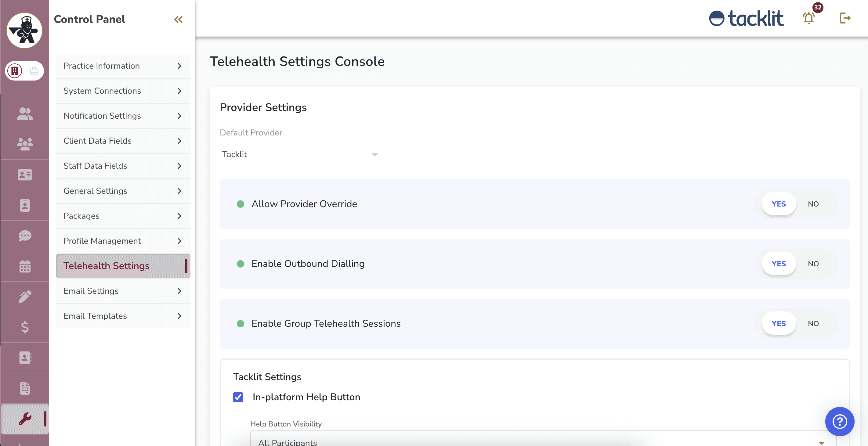Open the clients two-people sidebar icon
The height and width of the screenshot is (446, 868).
[x=25, y=114]
